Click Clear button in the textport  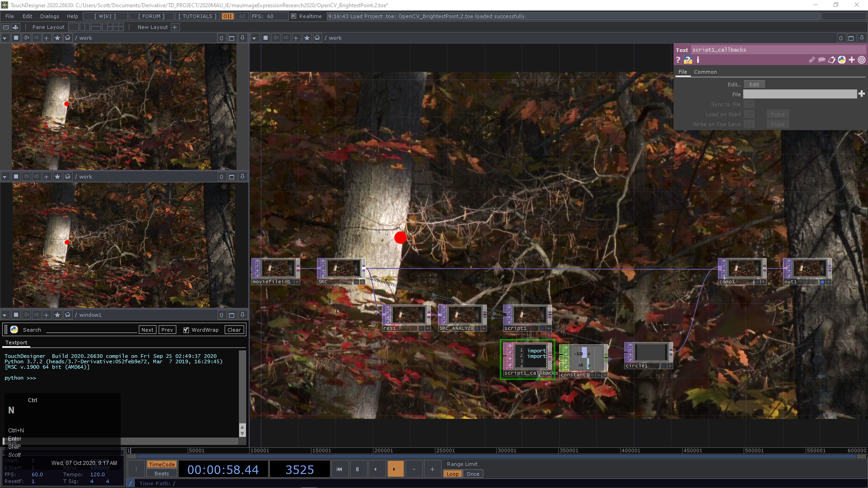[x=234, y=330]
